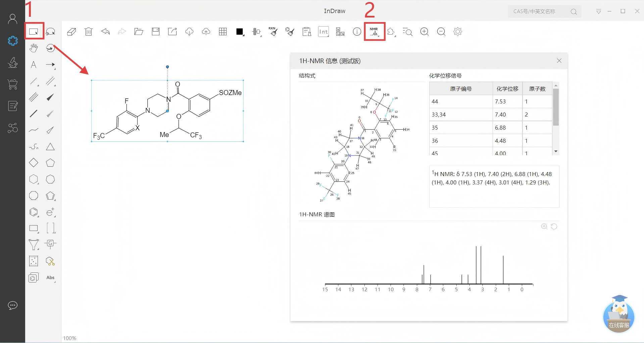The image size is (644, 343).
Task: Open the periodic table icon
Action: [x=340, y=32]
